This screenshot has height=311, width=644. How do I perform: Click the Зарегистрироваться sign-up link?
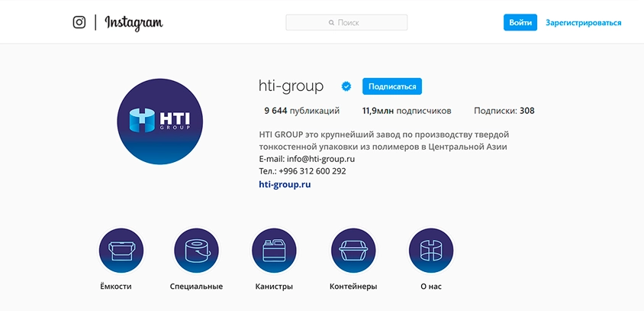[x=583, y=23]
